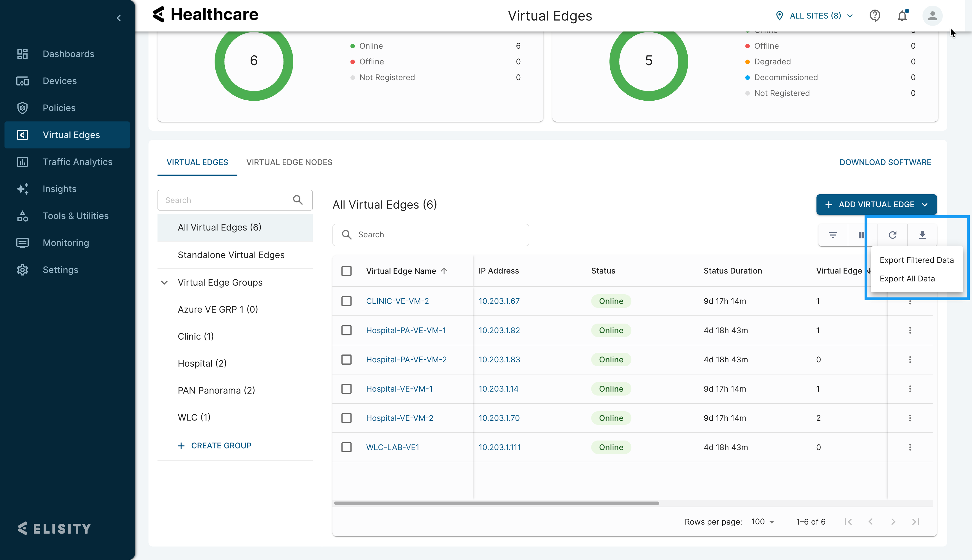Select all rows with the header checkbox
This screenshot has width=972, height=560.
pos(346,271)
